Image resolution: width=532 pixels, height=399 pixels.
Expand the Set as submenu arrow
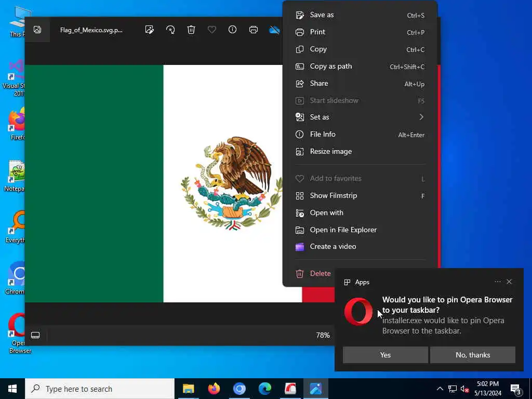(421, 117)
